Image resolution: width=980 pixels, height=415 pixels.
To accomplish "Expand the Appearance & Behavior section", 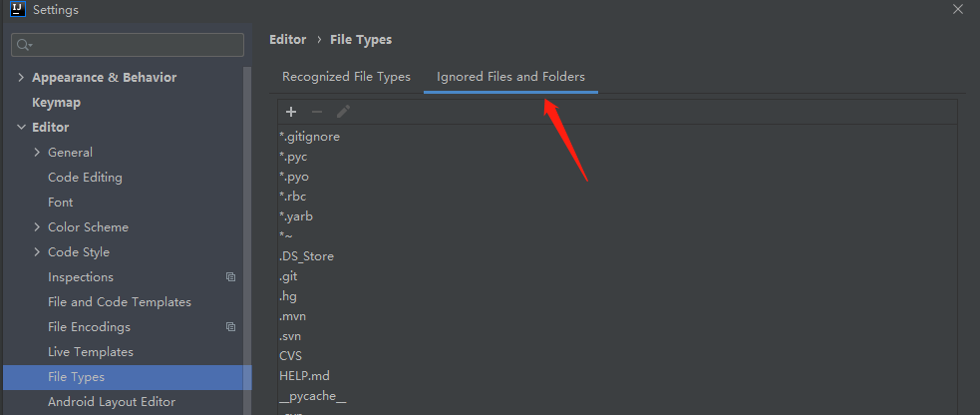I will pos(21,78).
